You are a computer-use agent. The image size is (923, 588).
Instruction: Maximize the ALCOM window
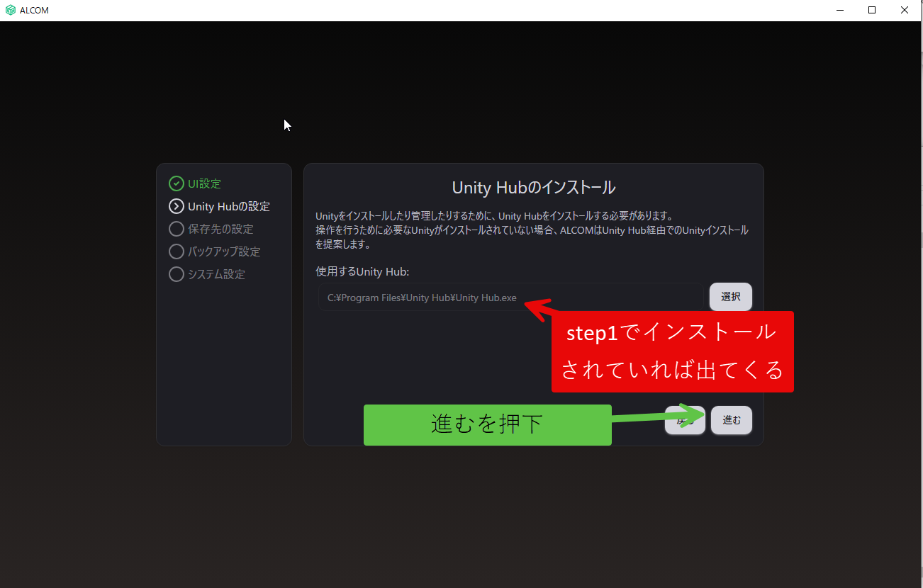click(872, 10)
